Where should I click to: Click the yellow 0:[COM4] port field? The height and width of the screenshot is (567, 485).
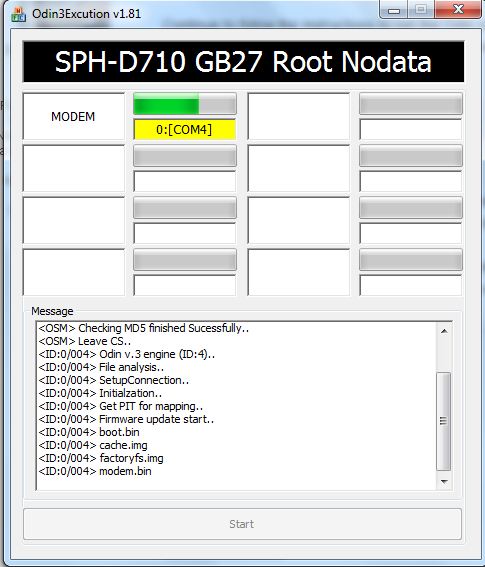coord(185,129)
